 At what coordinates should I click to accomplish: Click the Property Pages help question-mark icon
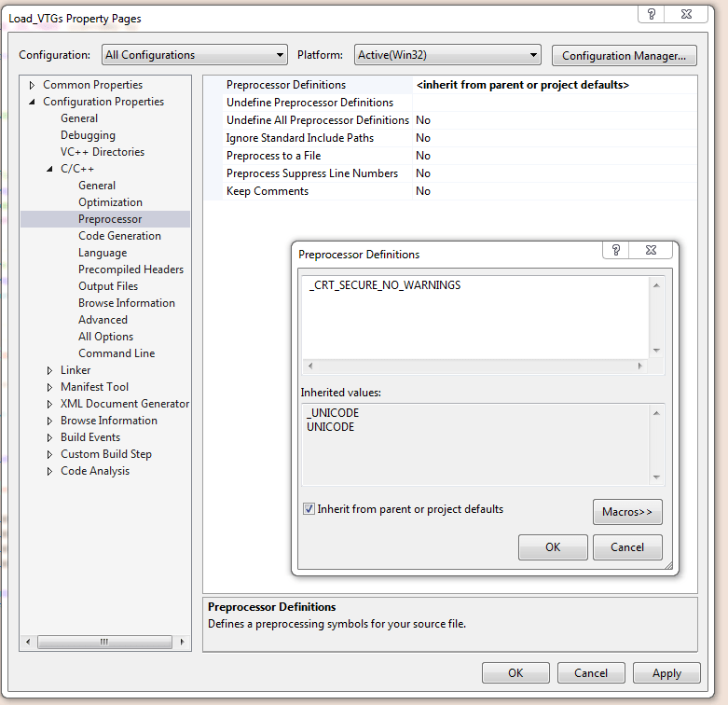(x=652, y=14)
